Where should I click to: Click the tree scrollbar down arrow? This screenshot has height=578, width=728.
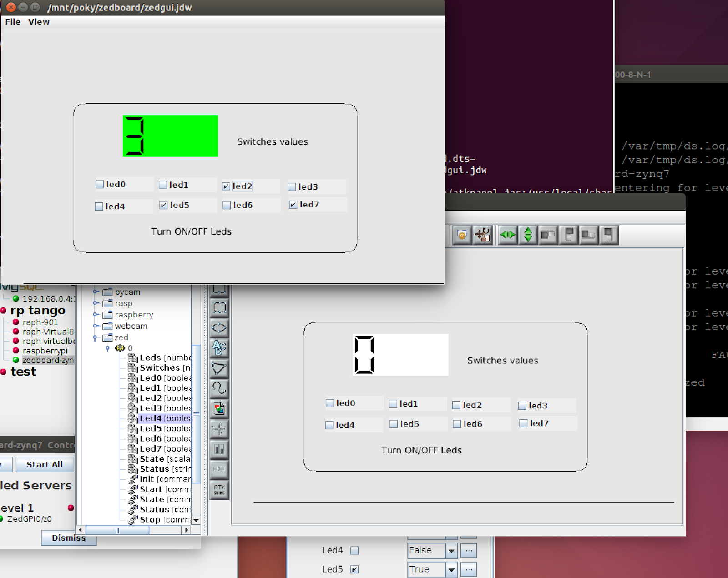(x=196, y=520)
